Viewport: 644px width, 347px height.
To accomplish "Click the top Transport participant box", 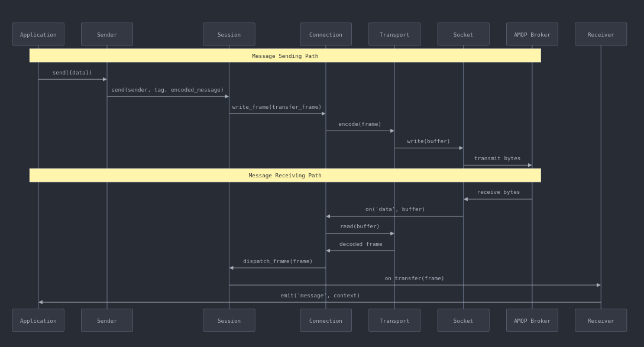I will 394,34.
